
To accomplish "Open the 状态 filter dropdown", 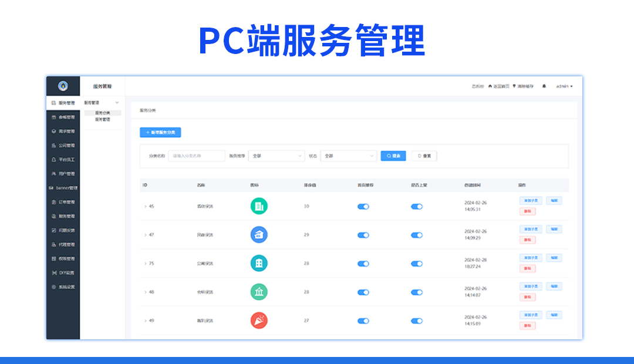I will click(348, 156).
